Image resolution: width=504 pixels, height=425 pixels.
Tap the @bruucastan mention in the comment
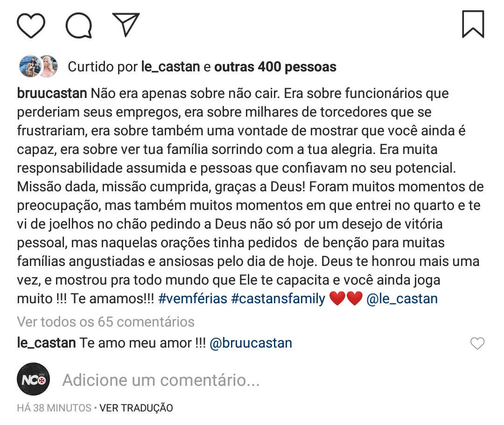click(x=251, y=343)
